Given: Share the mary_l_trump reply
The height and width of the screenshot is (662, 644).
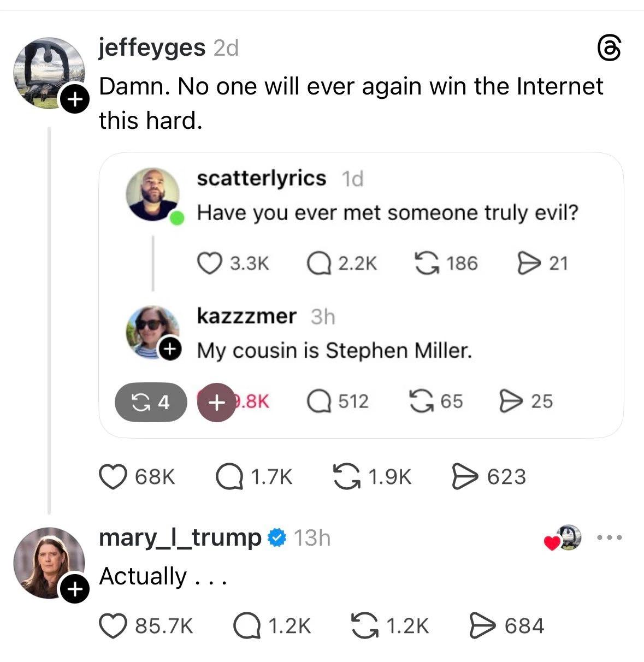Looking at the screenshot, I should [x=482, y=625].
